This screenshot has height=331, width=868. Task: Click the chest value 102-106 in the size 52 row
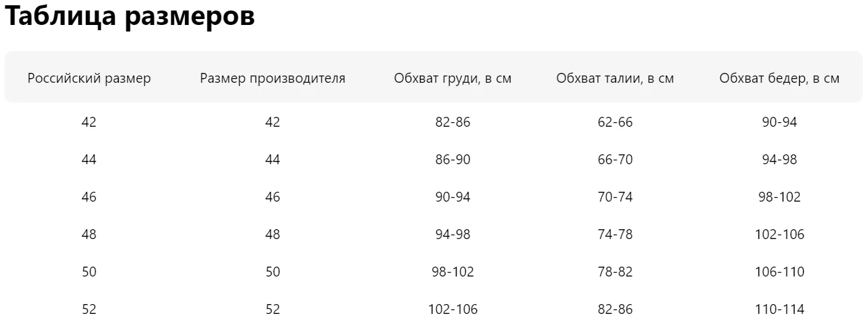[x=453, y=309]
